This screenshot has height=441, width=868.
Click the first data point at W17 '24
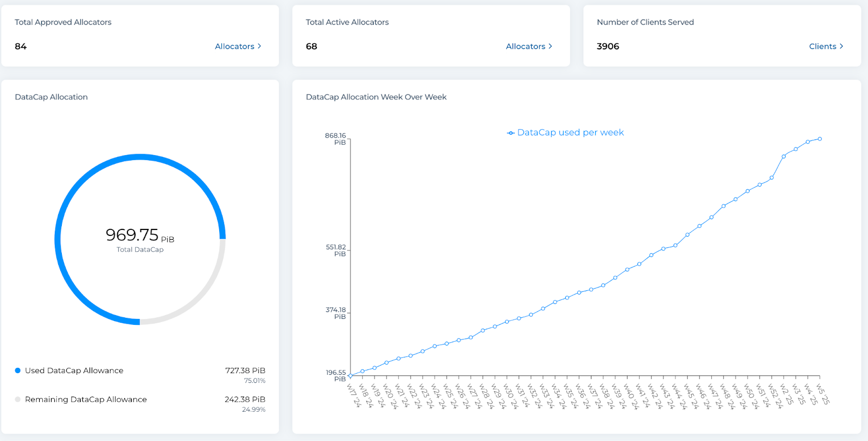[350, 375]
